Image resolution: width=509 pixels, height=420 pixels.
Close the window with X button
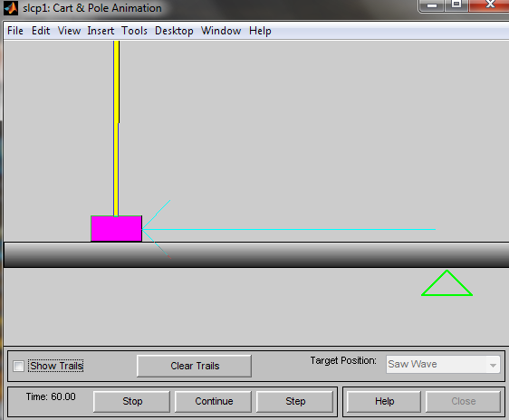coord(489,5)
